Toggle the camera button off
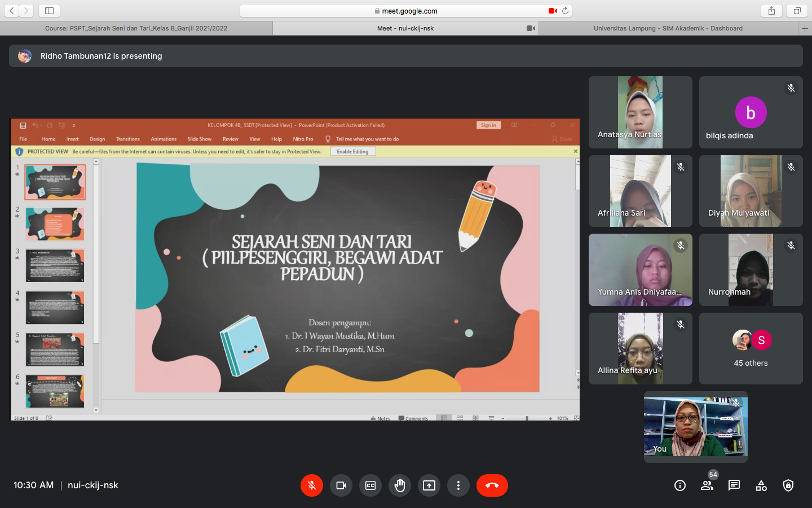This screenshot has width=812, height=508. click(341, 485)
